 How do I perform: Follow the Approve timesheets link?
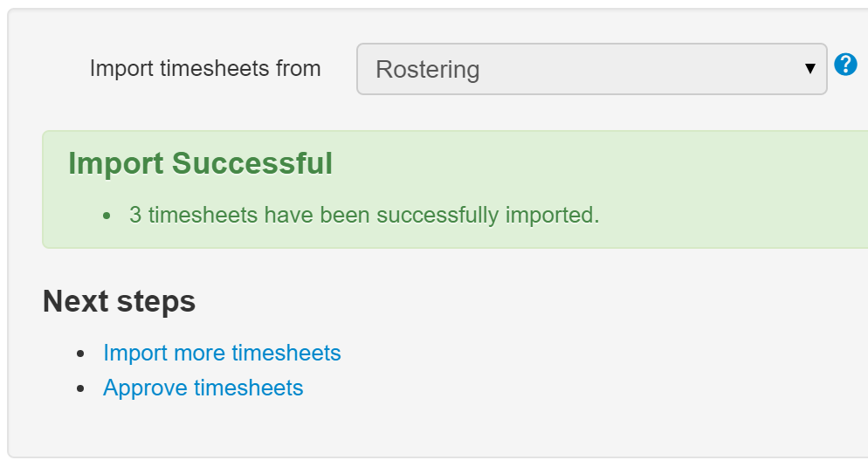[x=203, y=388]
